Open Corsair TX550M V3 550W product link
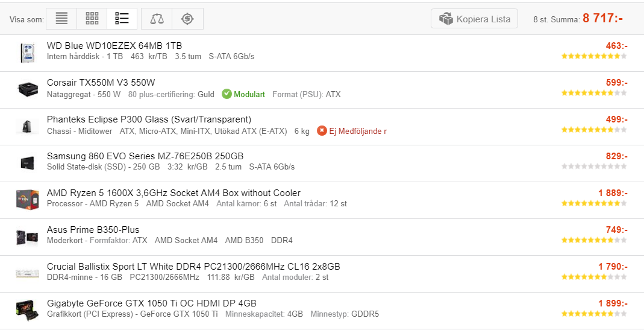 coord(101,83)
